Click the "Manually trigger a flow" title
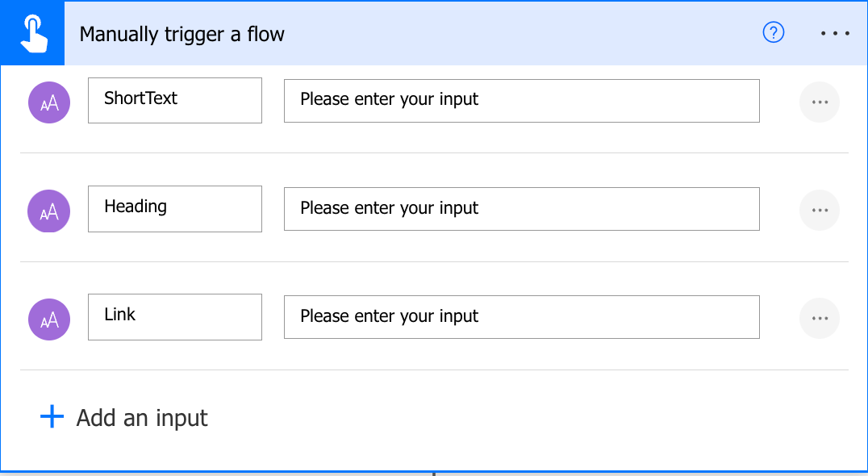 [182, 35]
